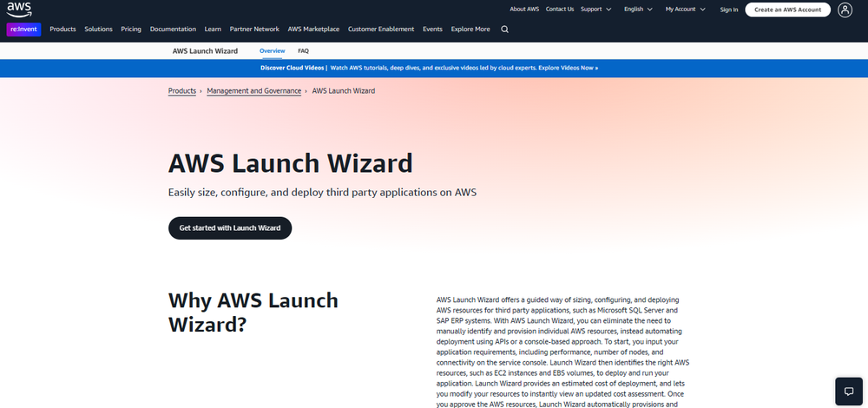Open the Events menu
Image resolution: width=868 pixels, height=408 pixels.
(x=432, y=30)
